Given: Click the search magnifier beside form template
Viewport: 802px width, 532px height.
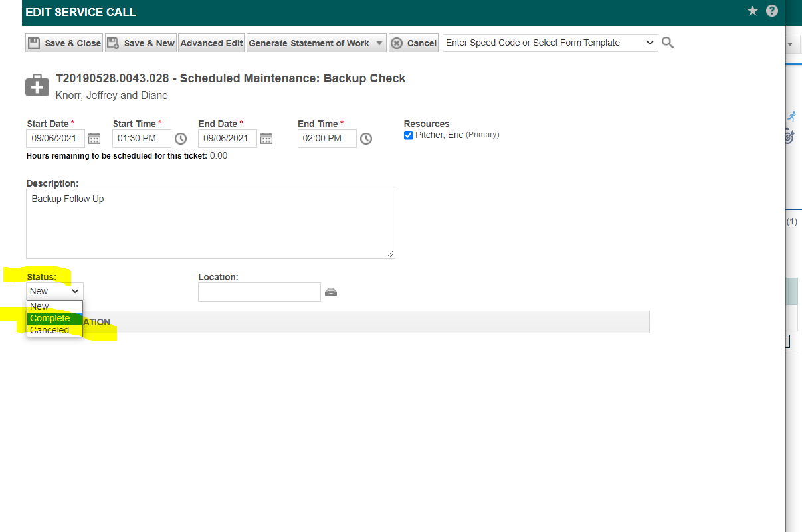Looking at the screenshot, I should (668, 43).
